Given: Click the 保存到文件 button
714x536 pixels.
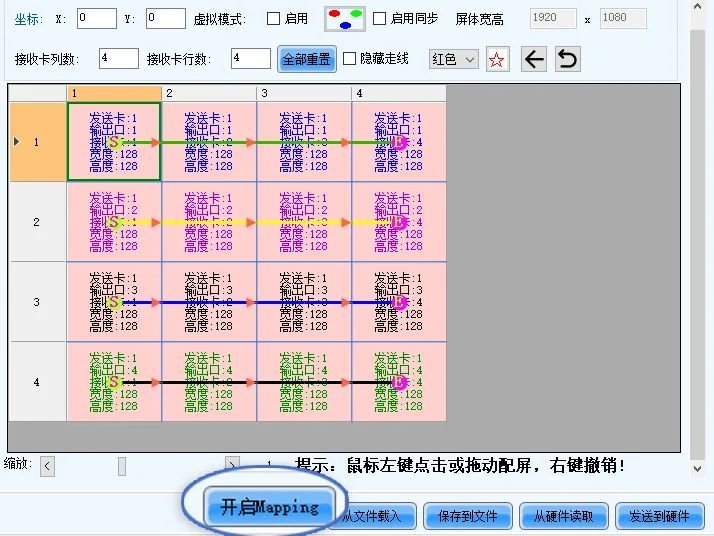Looking at the screenshot, I should pos(468,516).
